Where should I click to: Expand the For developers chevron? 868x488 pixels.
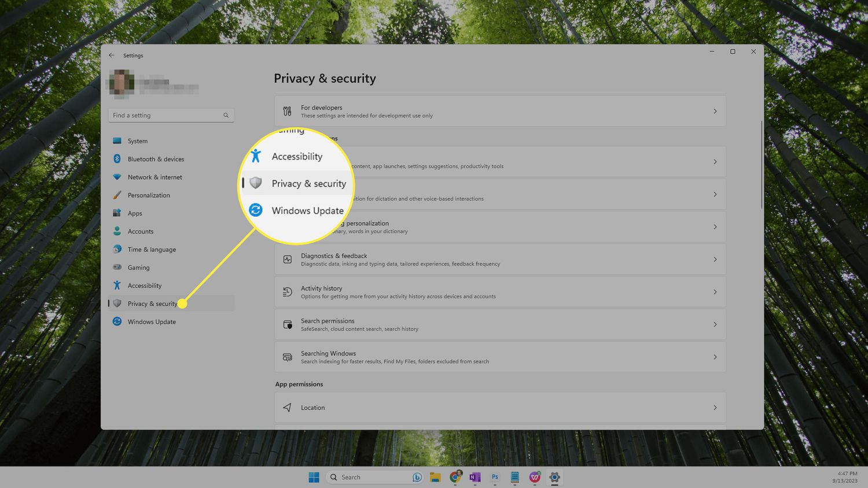click(x=715, y=111)
